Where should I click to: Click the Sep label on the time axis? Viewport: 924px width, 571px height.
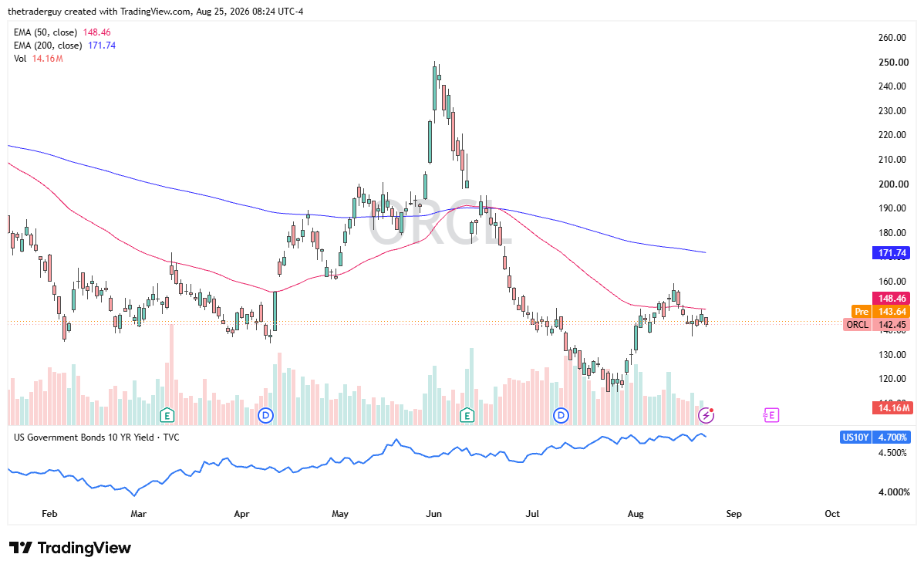click(x=733, y=514)
